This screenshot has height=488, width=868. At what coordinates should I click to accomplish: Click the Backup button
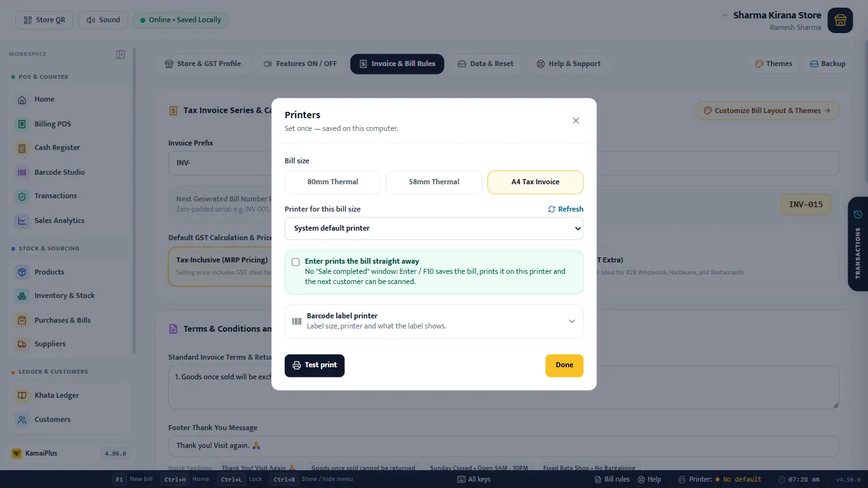[827, 64]
